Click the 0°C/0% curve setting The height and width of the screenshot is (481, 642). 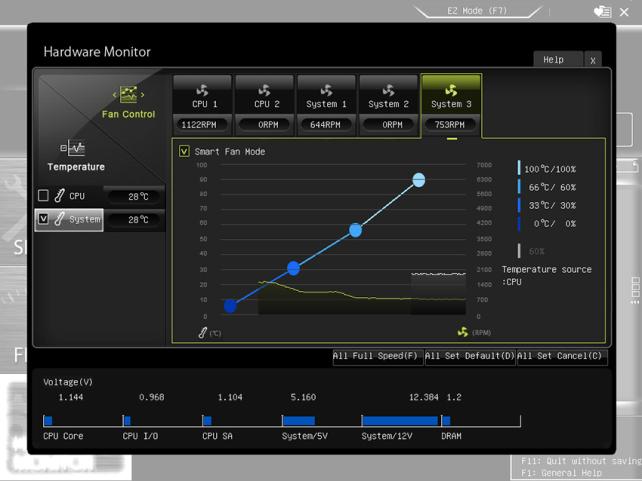point(547,224)
